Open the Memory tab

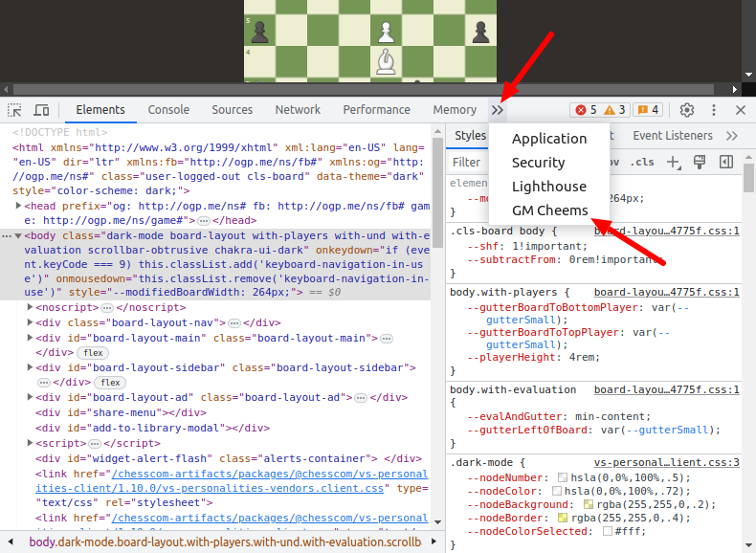click(455, 110)
